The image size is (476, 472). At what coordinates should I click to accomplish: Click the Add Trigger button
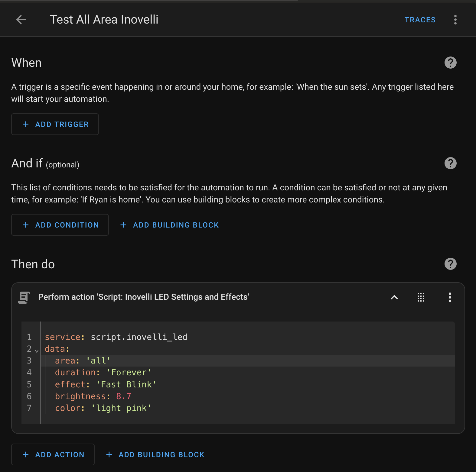tap(55, 124)
